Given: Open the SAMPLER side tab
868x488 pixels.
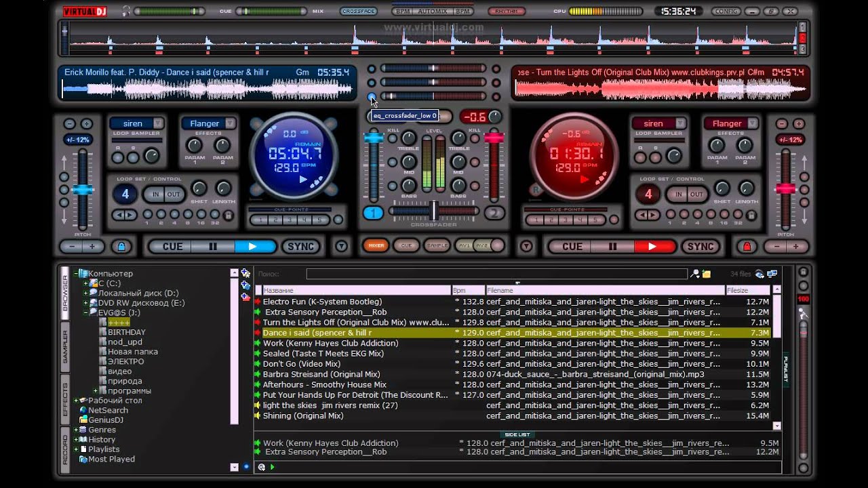Looking at the screenshot, I should (x=66, y=346).
